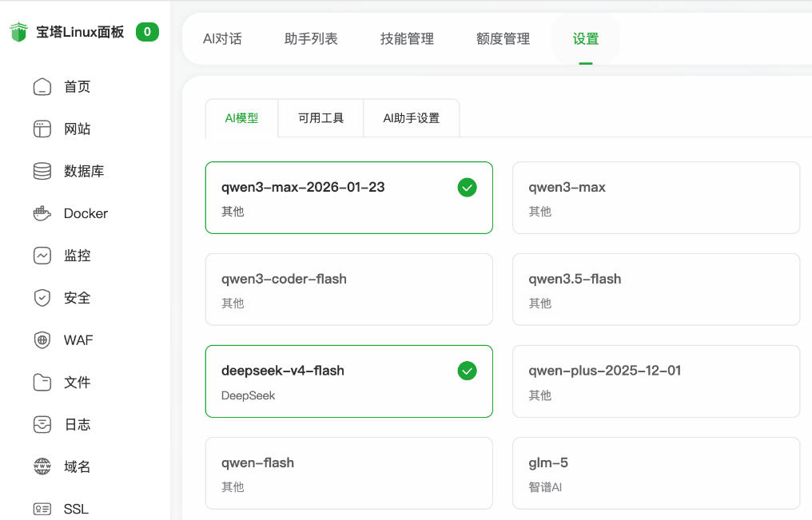Open the Website section icon

(42, 129)
